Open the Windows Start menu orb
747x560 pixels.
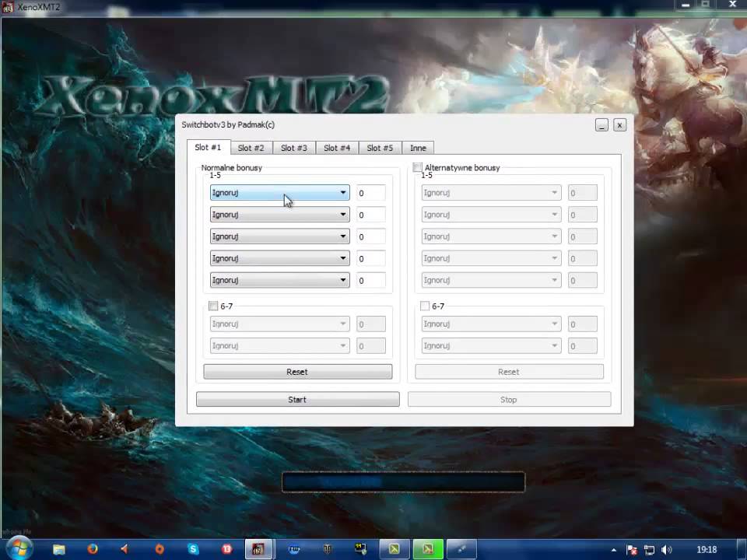point(18,548)
